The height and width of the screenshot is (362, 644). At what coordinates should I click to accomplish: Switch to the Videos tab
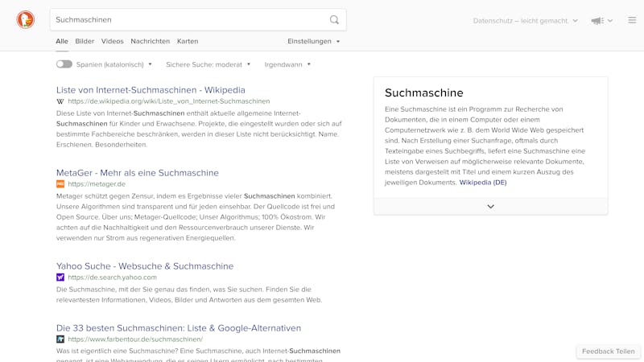pos(112,42)
